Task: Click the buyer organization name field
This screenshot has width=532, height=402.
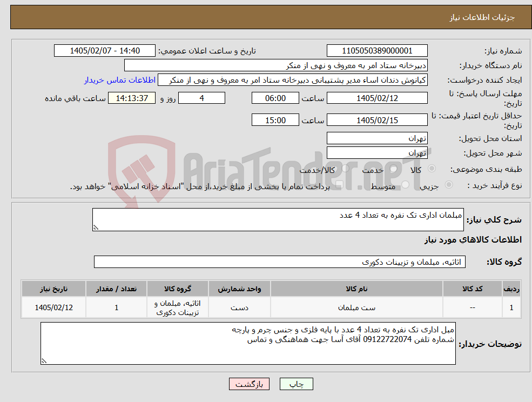Action: click(x=276, y=65)
